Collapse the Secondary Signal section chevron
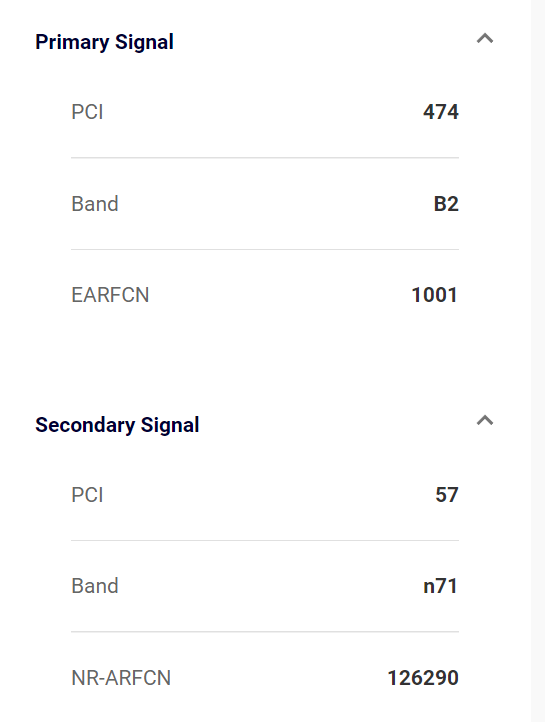Image resolution: width=545 pixels, height=722 pixels. pos(485,420)
